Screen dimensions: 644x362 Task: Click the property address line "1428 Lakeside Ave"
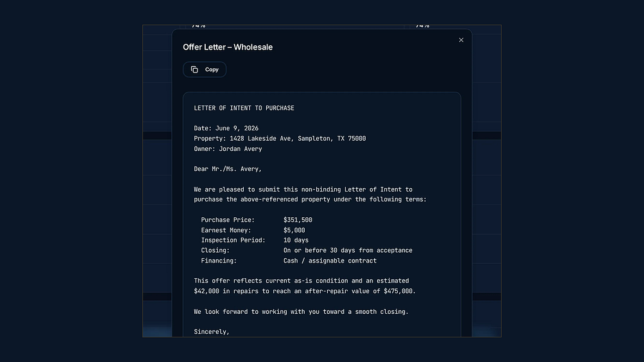[x=280, y=139]
